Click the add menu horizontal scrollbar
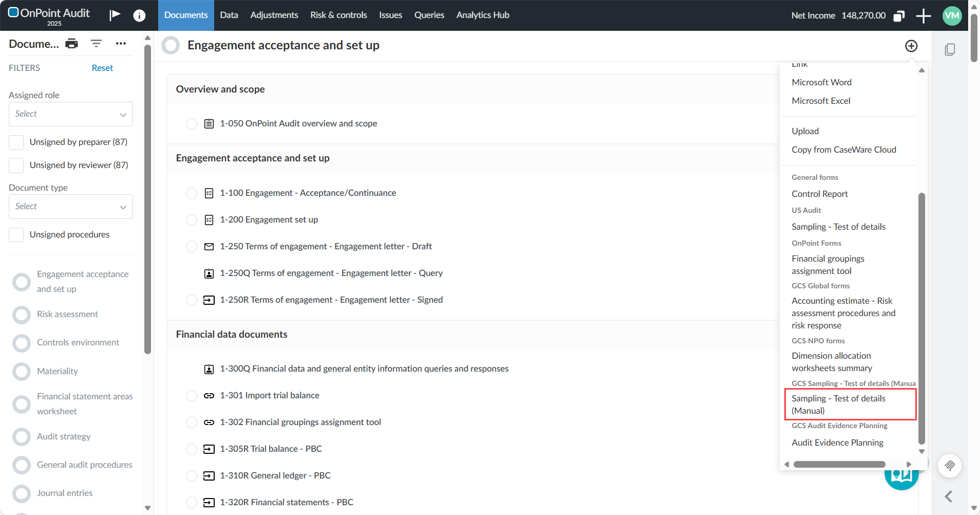Viewport: 980px width, 515px height. 839,464
